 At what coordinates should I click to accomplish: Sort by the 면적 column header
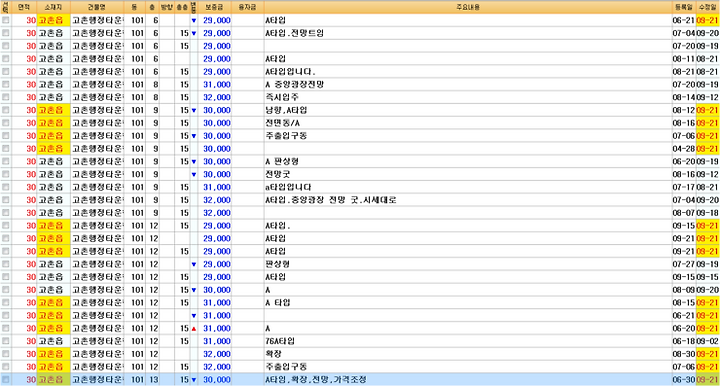[x=24, y=7]
